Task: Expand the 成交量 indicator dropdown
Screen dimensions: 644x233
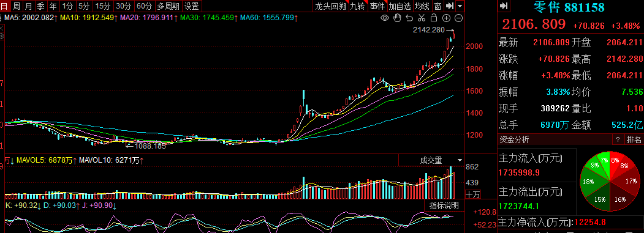Action: (459, 160)
